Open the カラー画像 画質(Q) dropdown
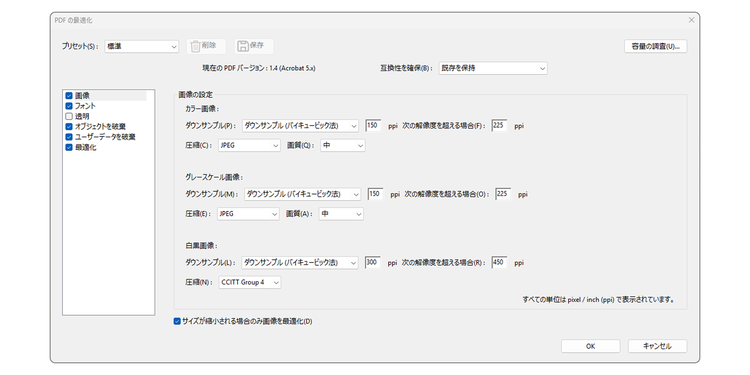 pyautogui.click(x=342, y=145)
